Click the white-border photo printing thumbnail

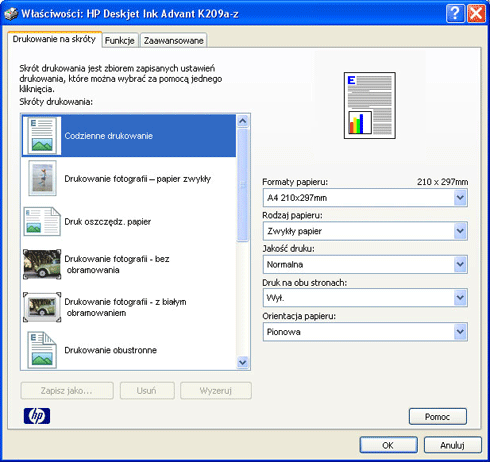coord(42,307)
